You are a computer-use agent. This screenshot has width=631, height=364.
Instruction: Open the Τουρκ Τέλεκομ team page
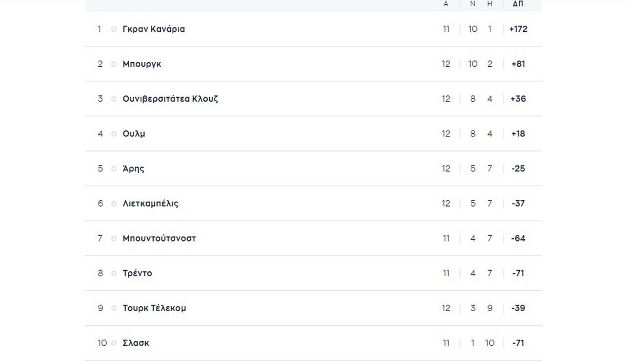pos(154,308)
